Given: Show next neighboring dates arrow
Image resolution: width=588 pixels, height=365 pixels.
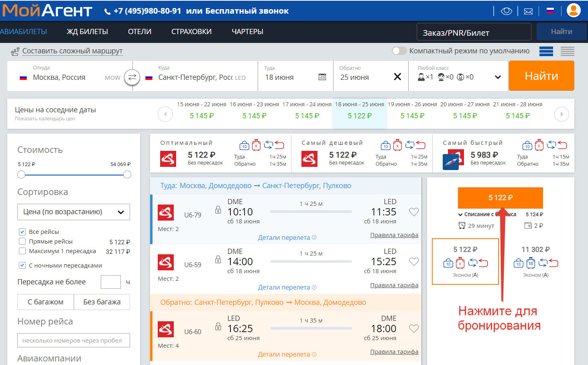Looking at the screenshot, I should (x=562, y=114).
